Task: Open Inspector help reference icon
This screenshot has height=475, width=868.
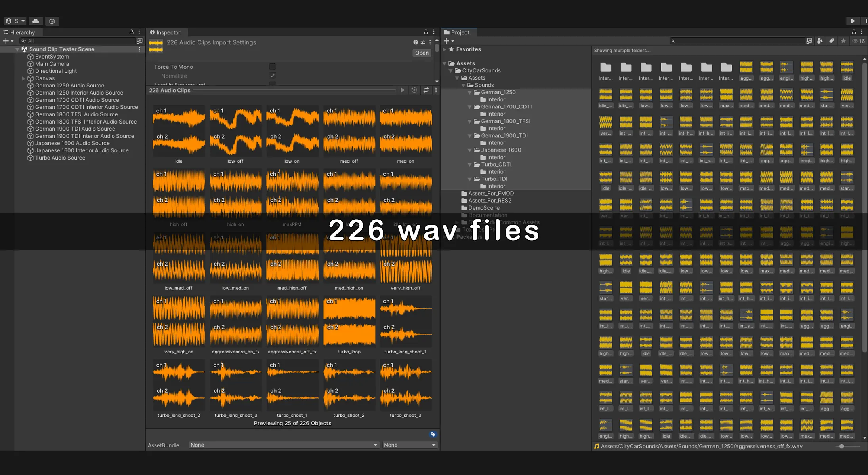Action: pos(415,42)
